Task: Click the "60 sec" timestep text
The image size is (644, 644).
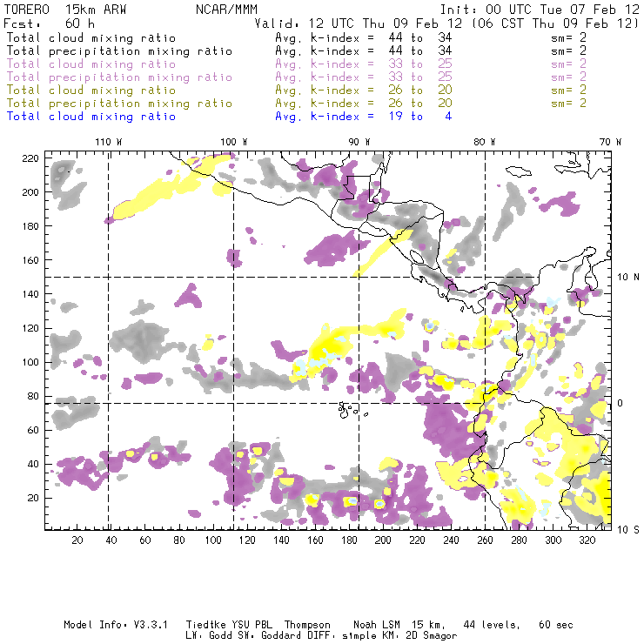Action: (x=556, y=625)
